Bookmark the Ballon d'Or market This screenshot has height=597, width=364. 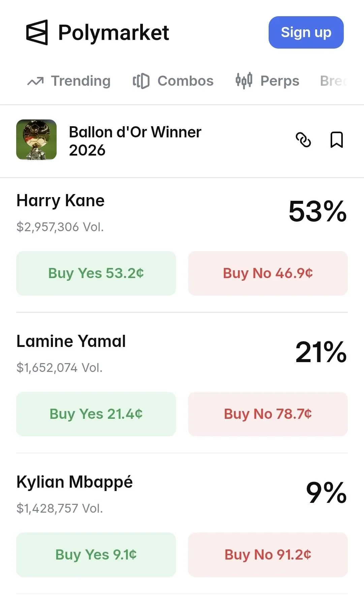click(x=336, y=140)
